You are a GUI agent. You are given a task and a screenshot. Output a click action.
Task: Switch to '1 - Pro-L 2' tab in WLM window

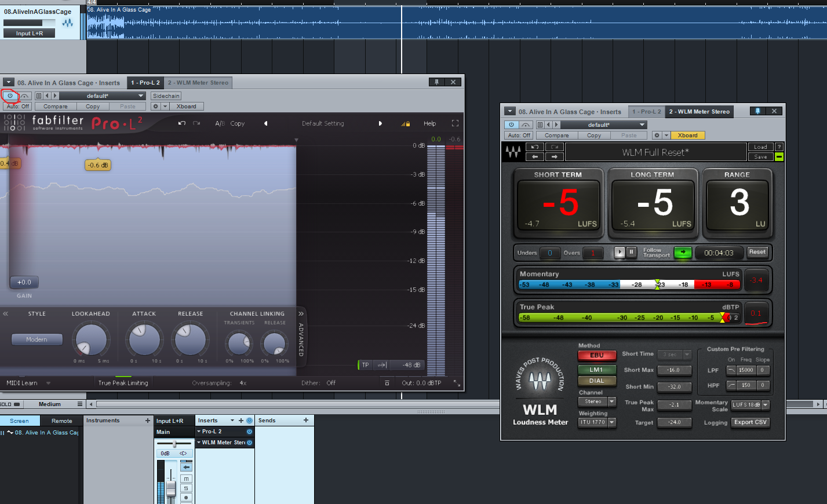[x=646, y=111]
